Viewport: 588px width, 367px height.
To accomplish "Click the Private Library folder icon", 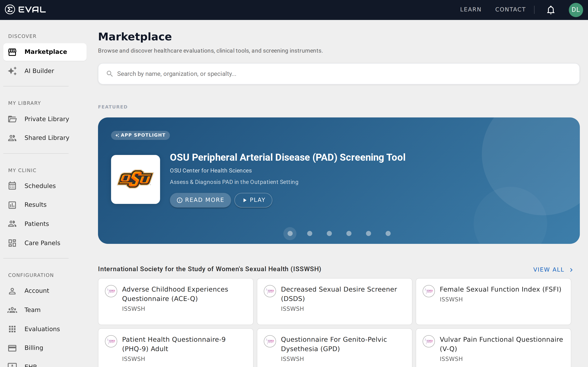I will tap(12, 119).
